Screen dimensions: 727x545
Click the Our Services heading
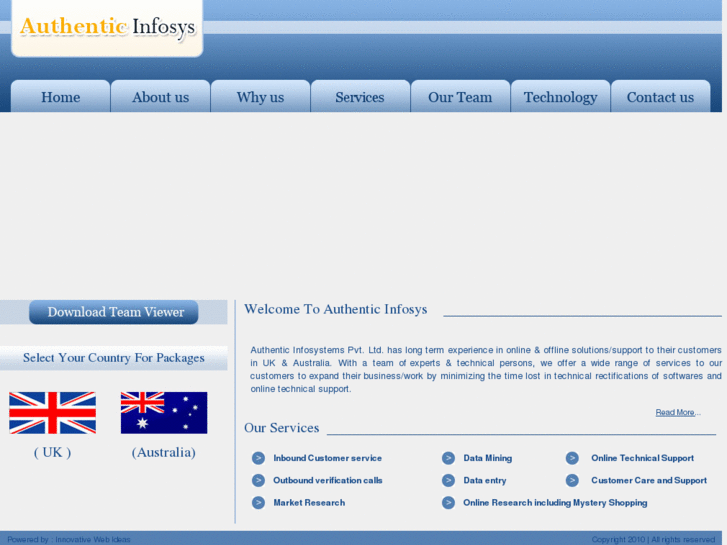(282, 428)
